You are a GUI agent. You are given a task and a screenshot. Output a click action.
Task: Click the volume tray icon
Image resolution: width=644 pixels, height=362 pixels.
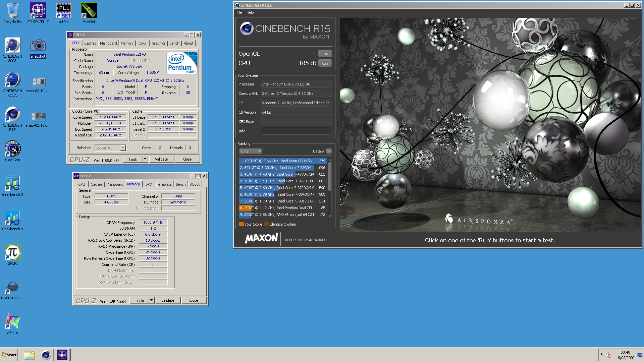tap(609, 355)
